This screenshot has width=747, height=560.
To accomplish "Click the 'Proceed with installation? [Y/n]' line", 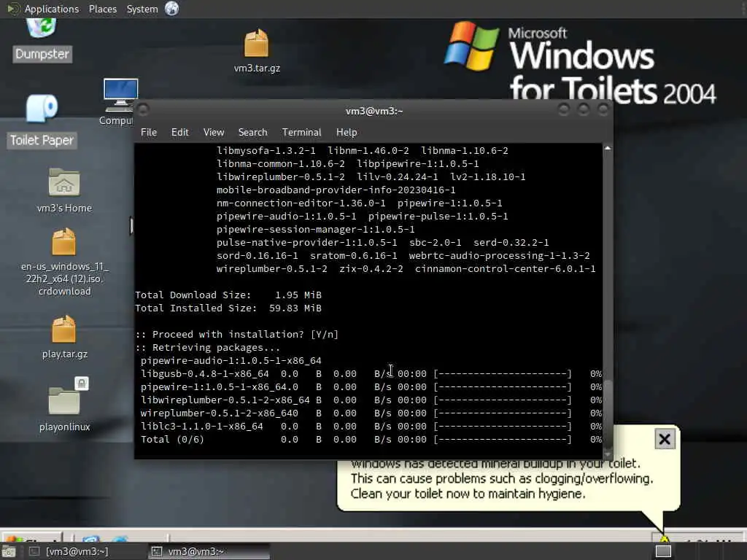I will point(237,334).
